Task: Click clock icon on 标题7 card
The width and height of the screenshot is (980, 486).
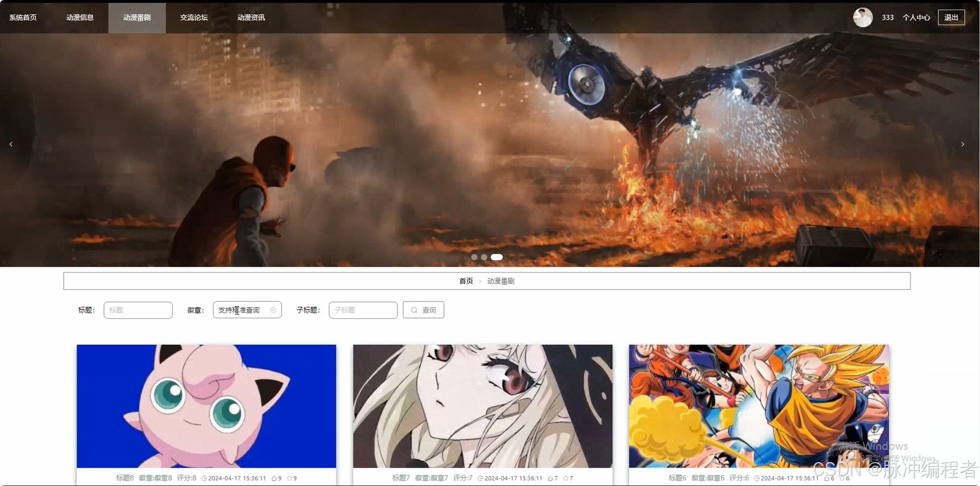Action: [x=480, y=478]
